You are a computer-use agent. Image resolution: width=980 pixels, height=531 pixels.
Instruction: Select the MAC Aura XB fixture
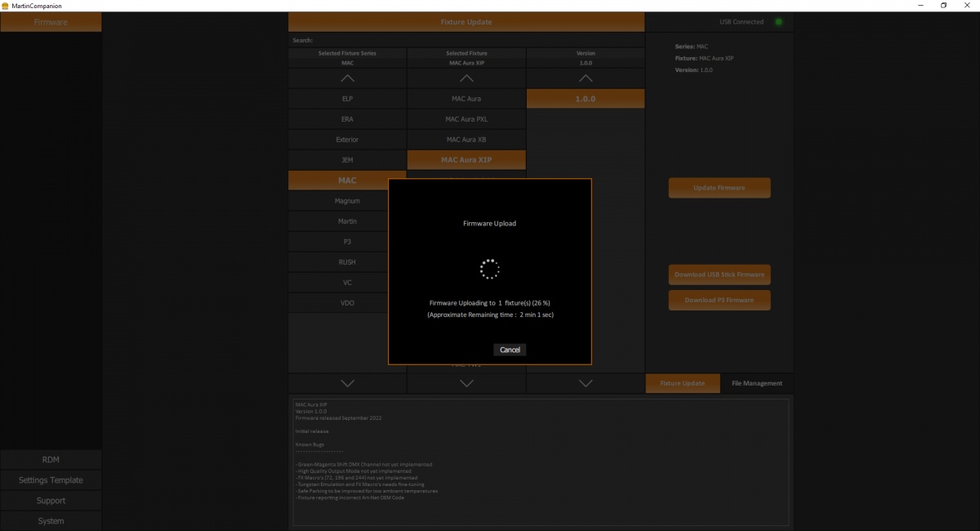(x=466, y=140)
